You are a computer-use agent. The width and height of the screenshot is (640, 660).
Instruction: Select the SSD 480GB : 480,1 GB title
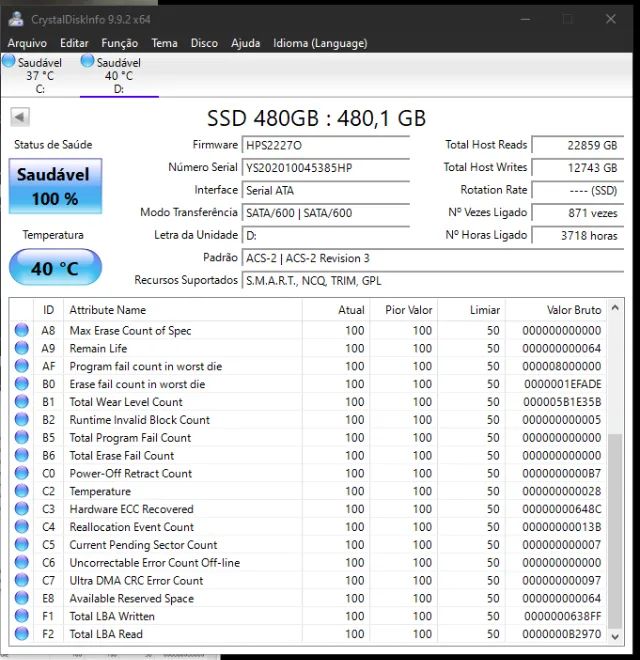click(x=316, y=118)
